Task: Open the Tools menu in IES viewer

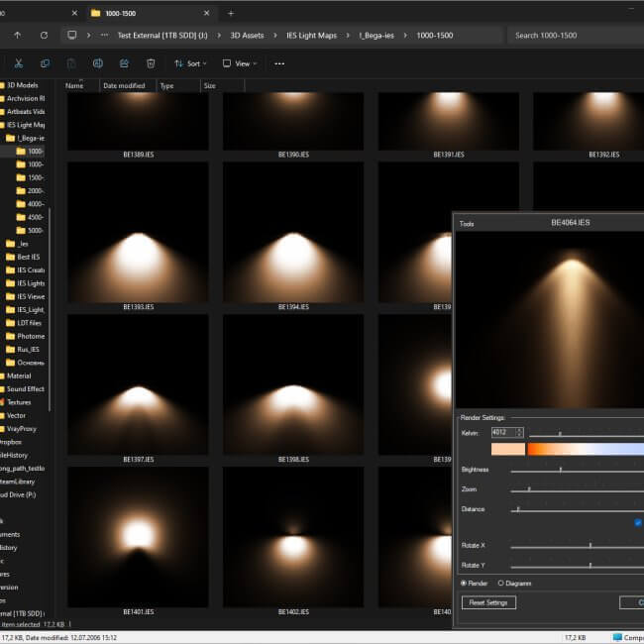Action: click(467, 224)
